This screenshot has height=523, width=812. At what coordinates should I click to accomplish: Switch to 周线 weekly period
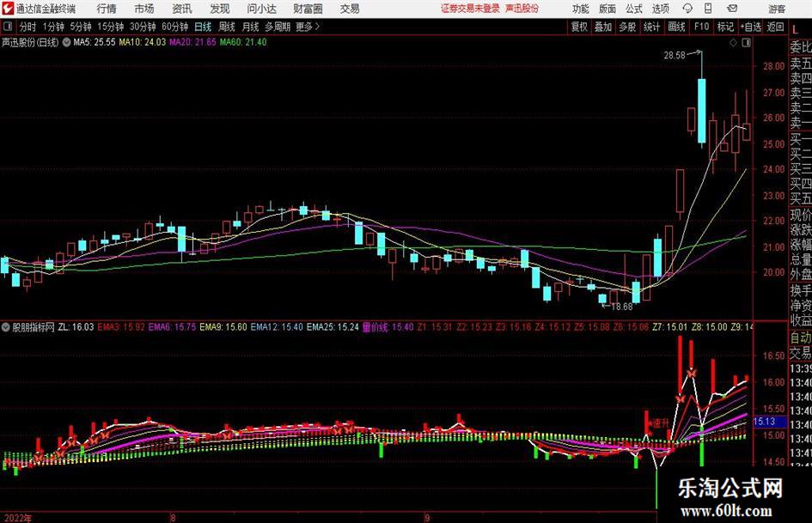coord(227,27)
